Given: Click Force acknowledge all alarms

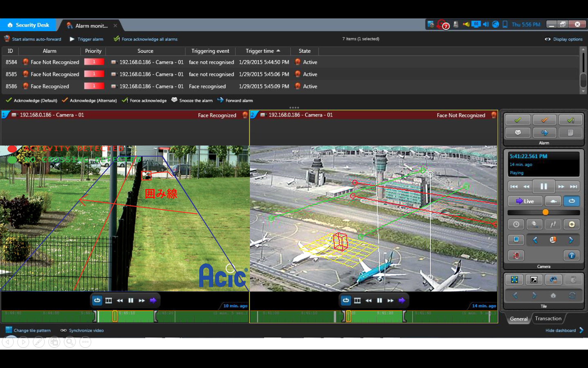Looking at the screenshot, I should click(x=145, y=39).
